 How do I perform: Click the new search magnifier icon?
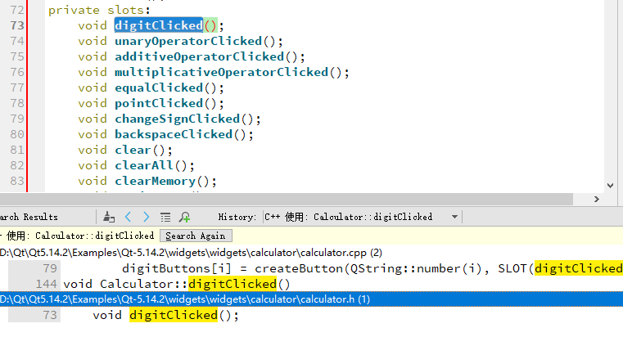[185, 217]
